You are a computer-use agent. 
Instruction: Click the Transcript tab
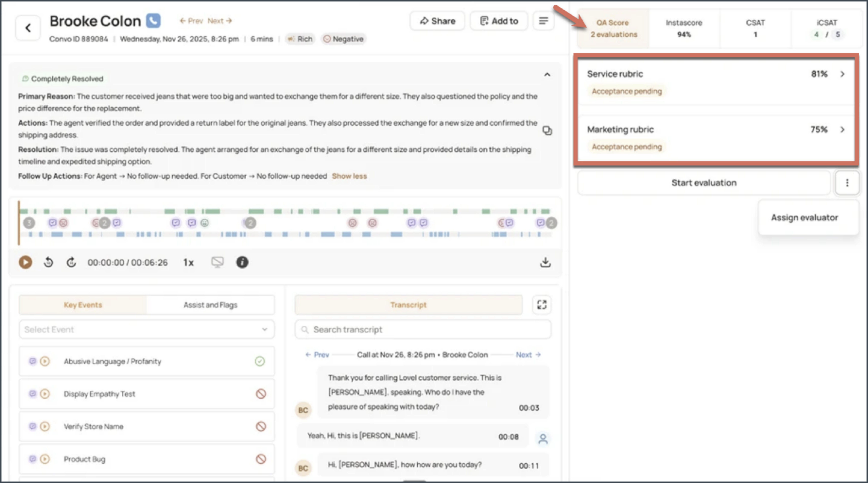click(408, 305)
